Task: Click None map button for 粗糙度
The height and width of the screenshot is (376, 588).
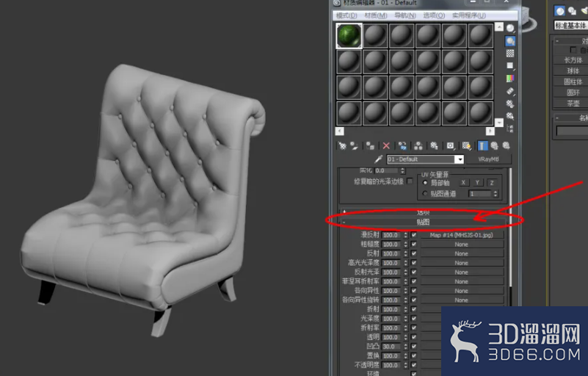Action: pyautogui.click(x=461, y=245)
